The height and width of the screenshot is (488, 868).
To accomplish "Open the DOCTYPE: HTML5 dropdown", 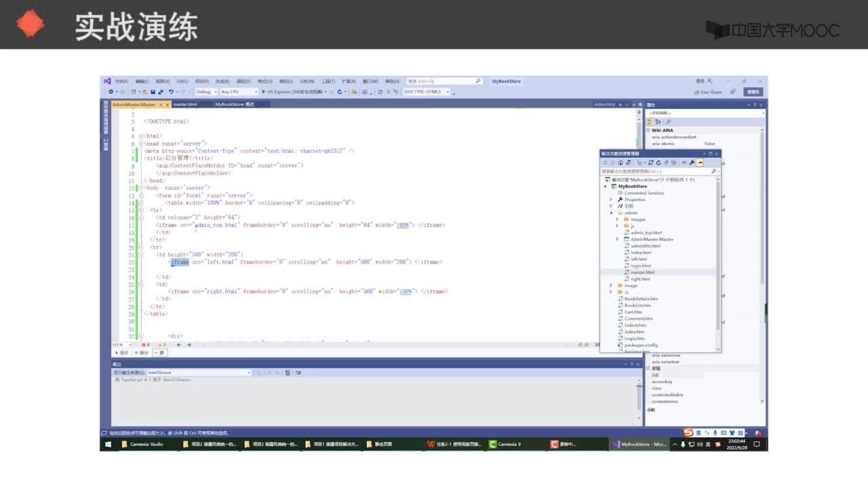I will click(x=427, y=91).
